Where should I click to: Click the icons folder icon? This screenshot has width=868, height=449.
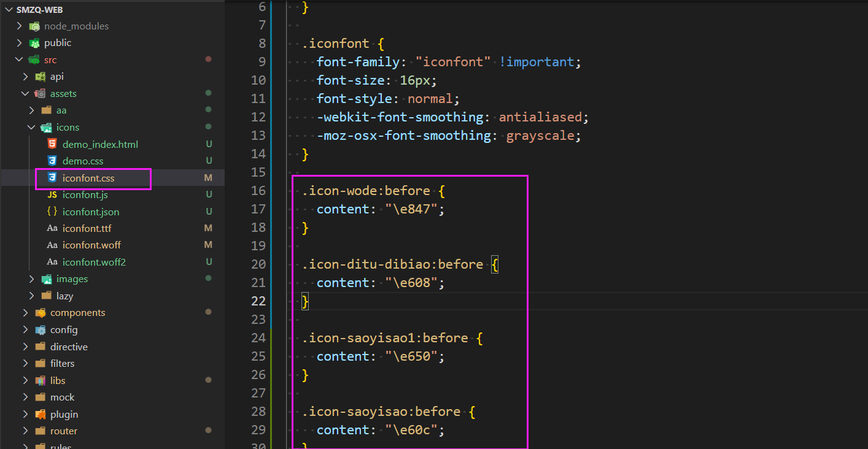pyautogui.click(x=47, y=128)
